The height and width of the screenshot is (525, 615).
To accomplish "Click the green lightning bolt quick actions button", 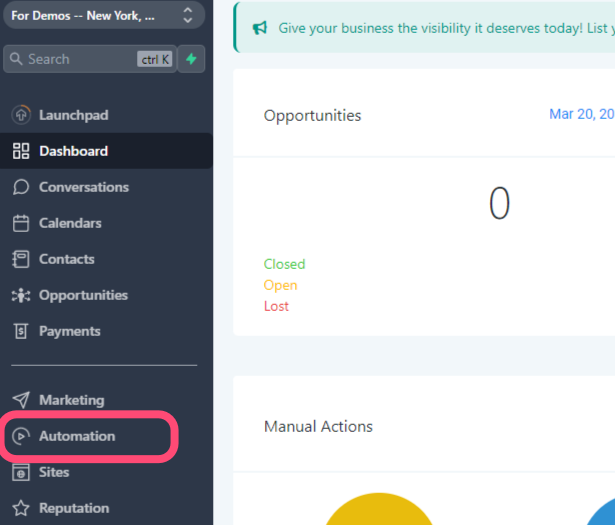I will 191,59.
